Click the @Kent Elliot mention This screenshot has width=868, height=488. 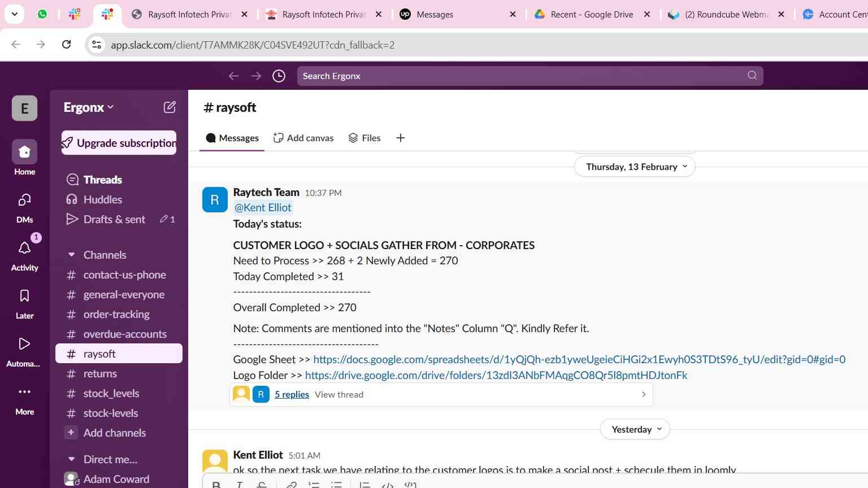click(263, 207)
